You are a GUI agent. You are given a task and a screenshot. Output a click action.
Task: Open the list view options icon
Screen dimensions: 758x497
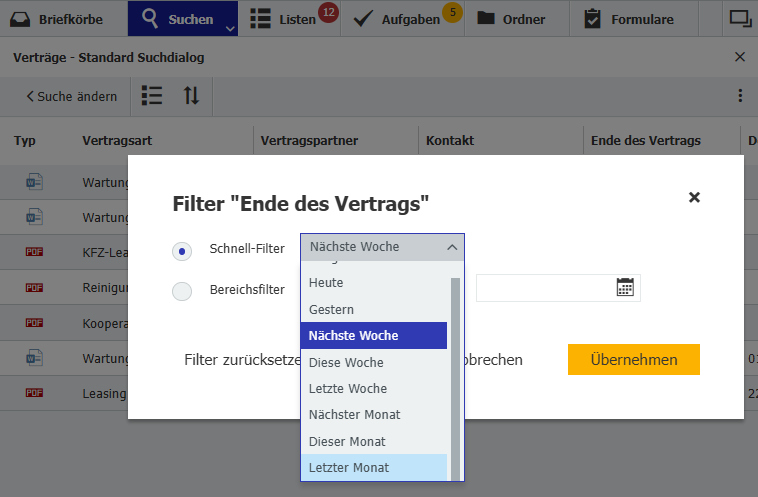152,96
